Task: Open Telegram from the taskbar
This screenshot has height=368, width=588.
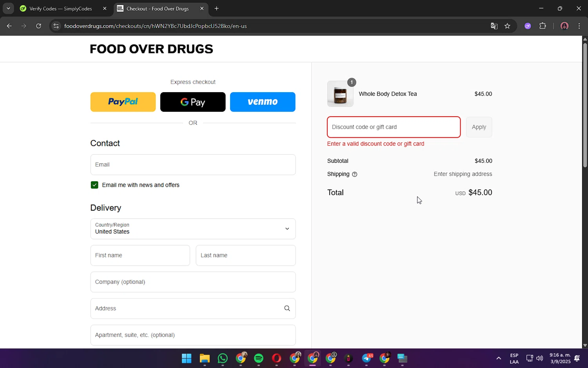Action: coord(367,358)
